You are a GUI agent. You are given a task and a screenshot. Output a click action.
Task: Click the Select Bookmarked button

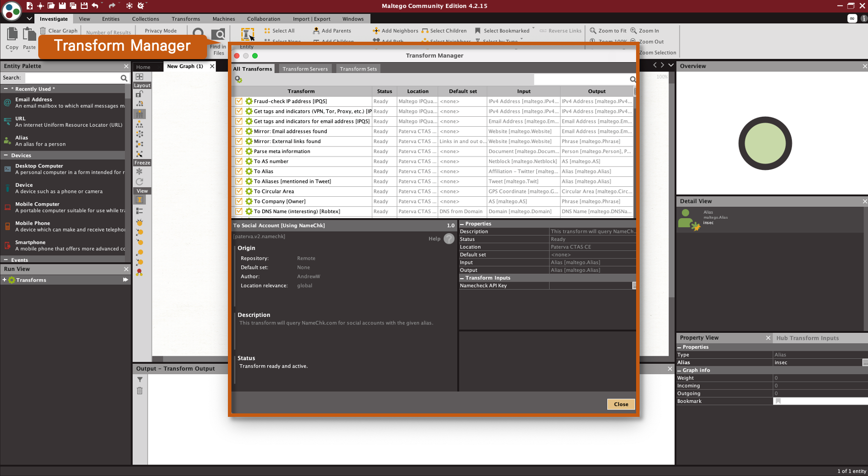(x=502, y=31)
